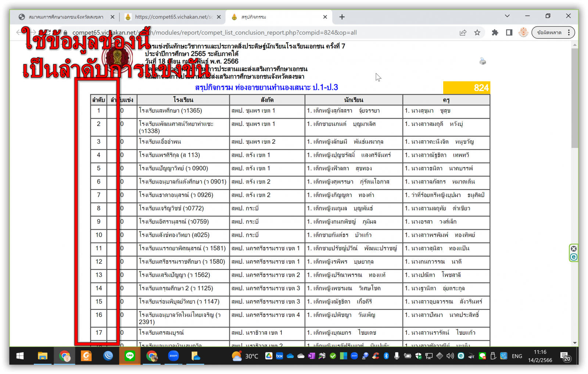Open File Explorer from the taskbar

43,356
